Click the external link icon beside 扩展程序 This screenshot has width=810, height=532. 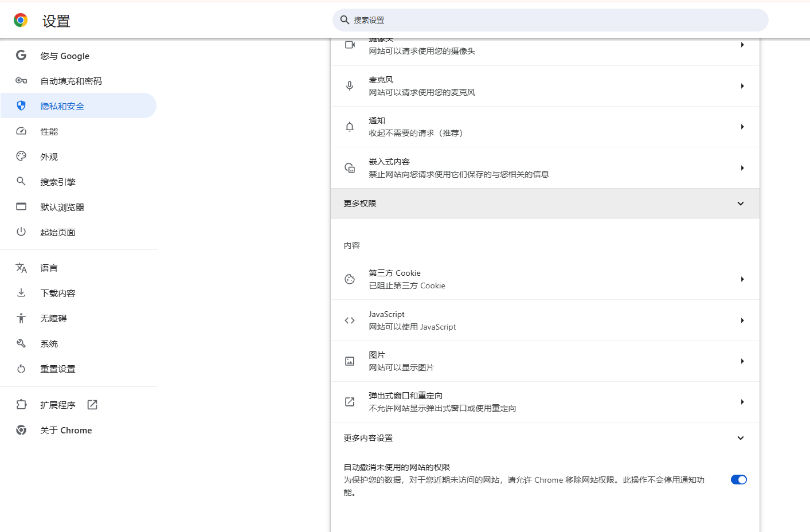92,405
